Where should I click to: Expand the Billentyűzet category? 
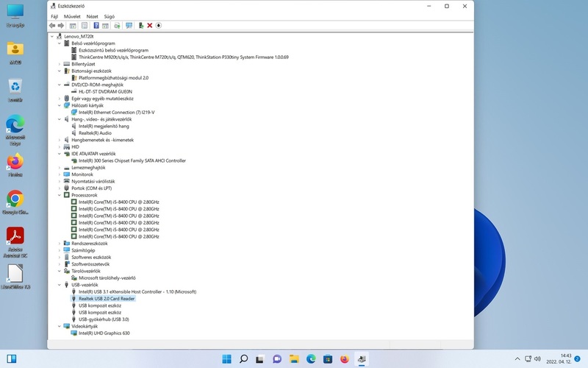[x=60, y=64]
